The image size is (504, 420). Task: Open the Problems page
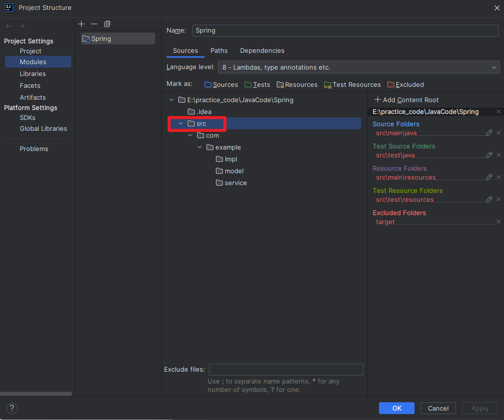pyautogui.click(x=34, y=149)
